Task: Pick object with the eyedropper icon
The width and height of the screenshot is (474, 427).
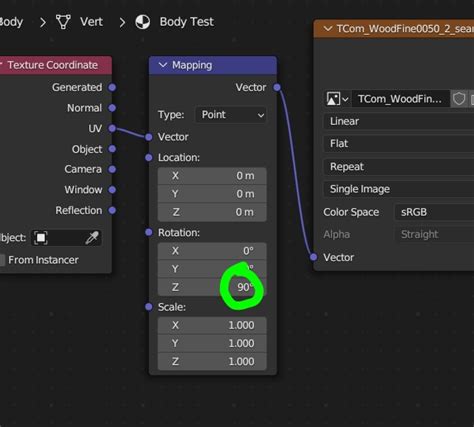Action: click(92, 238)
